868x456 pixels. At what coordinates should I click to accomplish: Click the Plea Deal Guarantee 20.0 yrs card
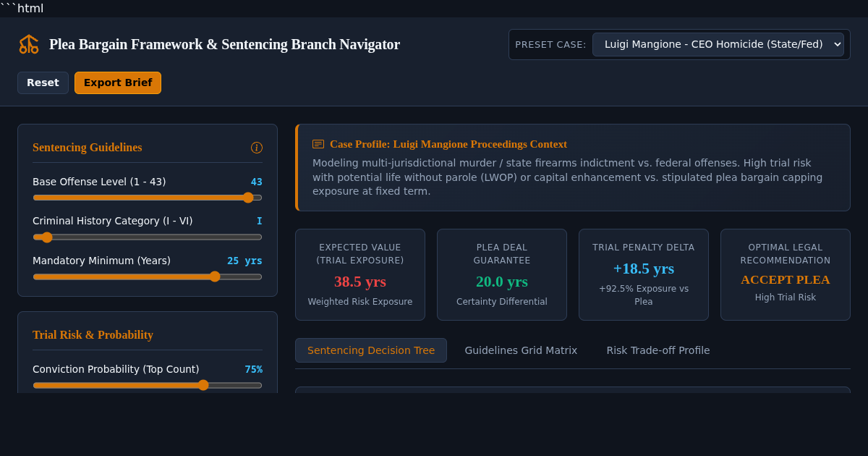coord(502,274)
